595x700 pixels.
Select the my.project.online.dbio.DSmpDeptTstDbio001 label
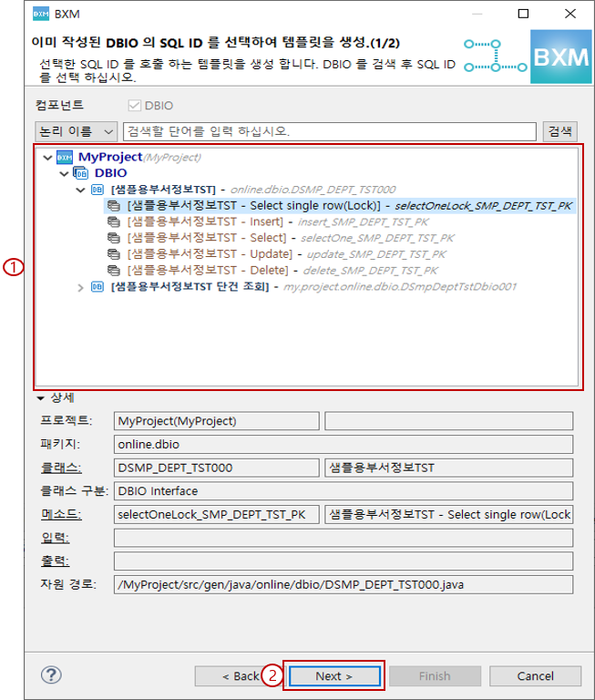tap(313, 286)
